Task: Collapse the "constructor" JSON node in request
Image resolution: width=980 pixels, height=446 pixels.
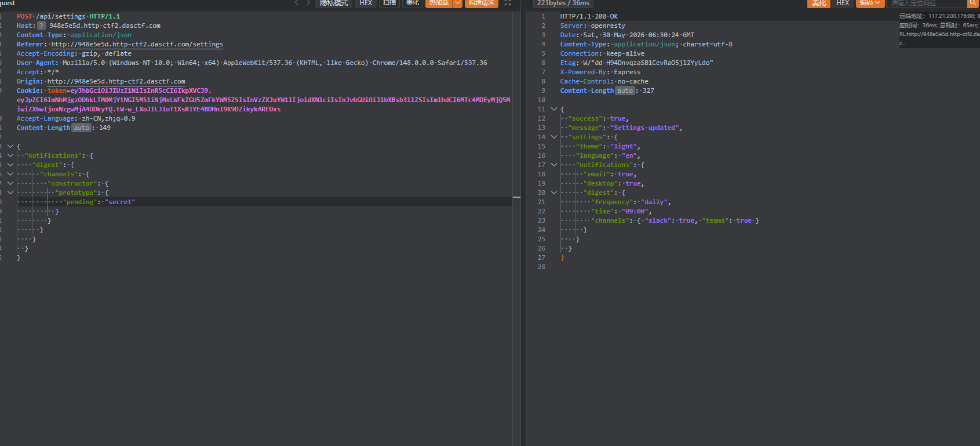Action: click(x=10, y=183)
